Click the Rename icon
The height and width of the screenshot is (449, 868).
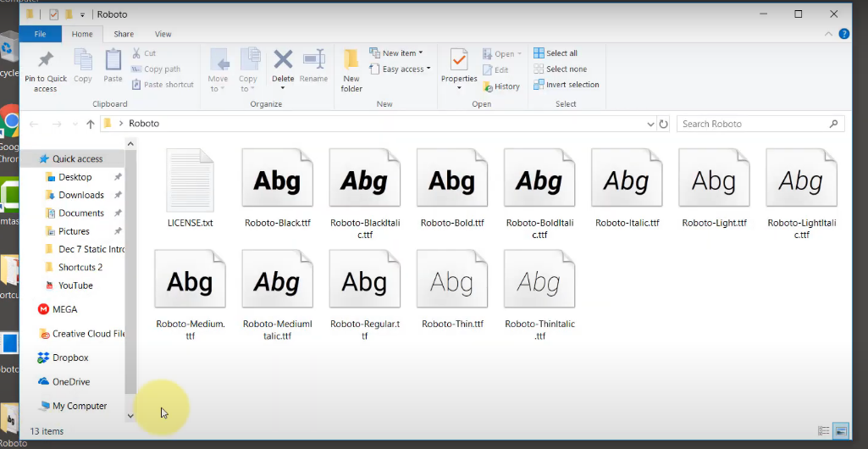[x=313, y=58]
